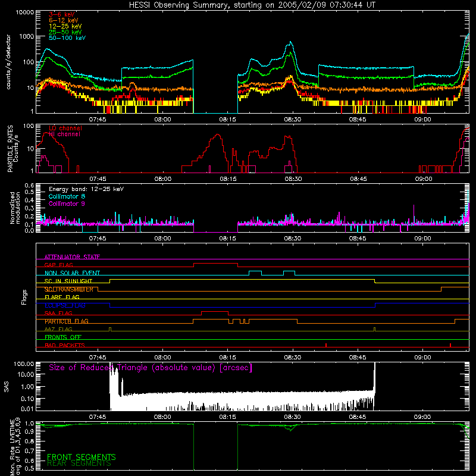Click the 08:15 time label under count-rate panel
This screenshot has width=476, height=476.
pos(228,120)
